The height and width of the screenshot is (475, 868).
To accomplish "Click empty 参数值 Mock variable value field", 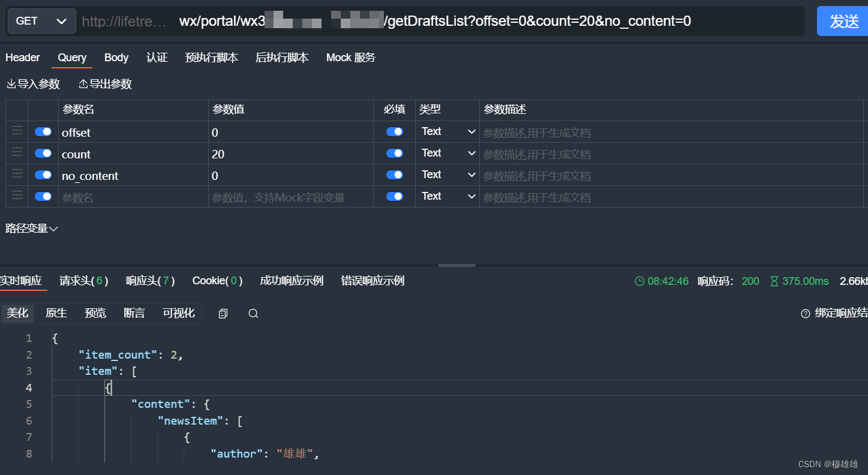I will click(x=291, y=197).
